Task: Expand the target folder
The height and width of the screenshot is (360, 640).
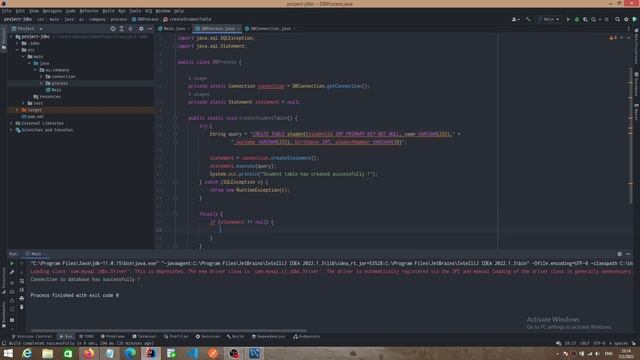Action: tap(18, 110)
